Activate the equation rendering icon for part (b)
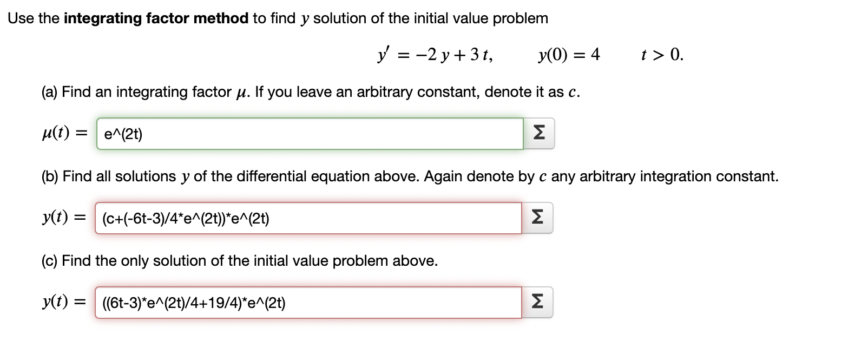The width and height of the screenshot is (868, 341). 538,218
